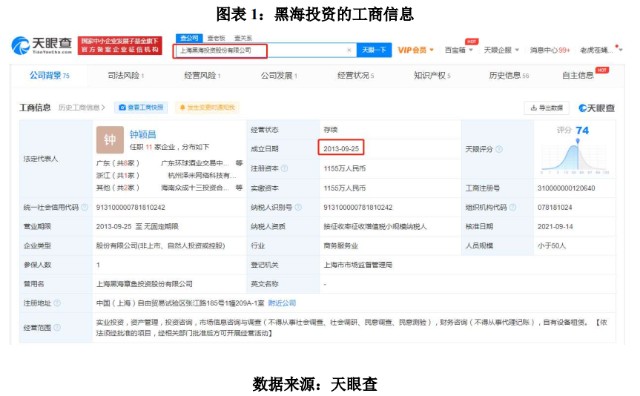Select the 查关系 search tab

point(243,38)
